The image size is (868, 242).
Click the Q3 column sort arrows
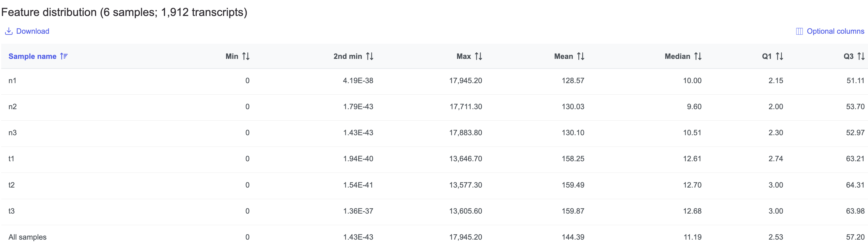click(x=861, y=56)
